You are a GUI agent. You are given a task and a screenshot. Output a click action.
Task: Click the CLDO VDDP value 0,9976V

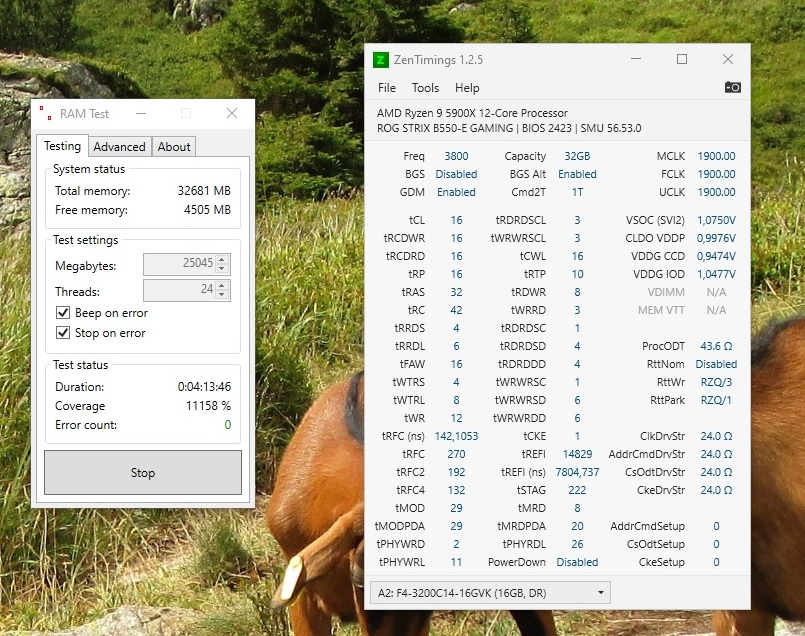tap(716, 238)
